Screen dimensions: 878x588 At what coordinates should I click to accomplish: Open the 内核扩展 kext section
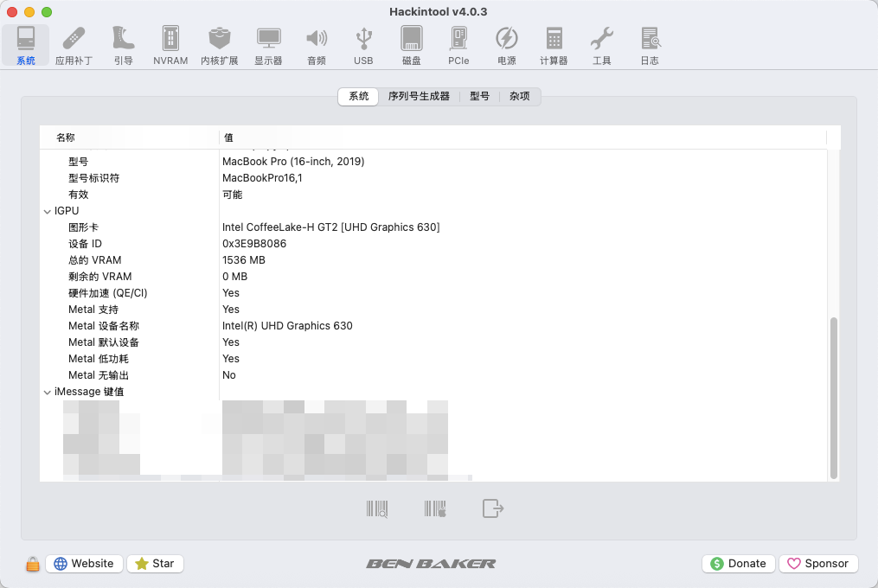click(220, 45)
